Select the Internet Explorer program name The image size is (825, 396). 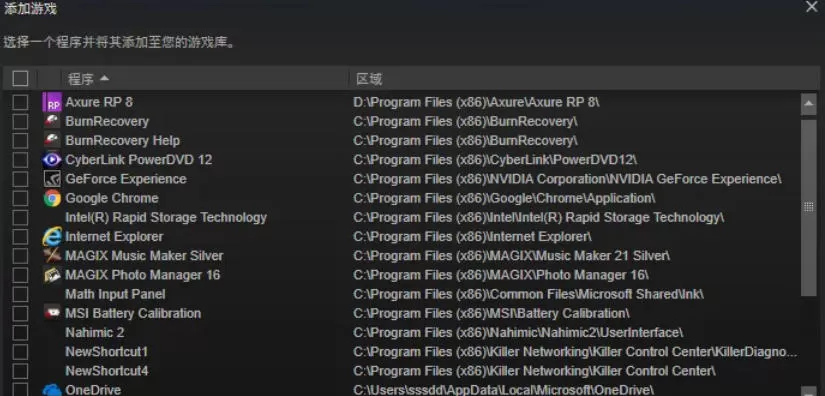click(x=114, y=237)
